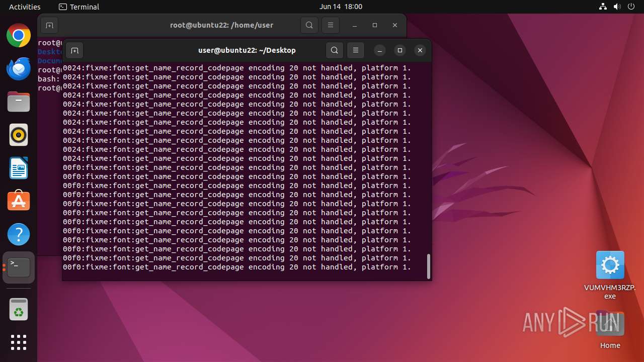Screen dimensions: 644x362
Task: Click the network icon in the system tray
Action: click(603, 7)
